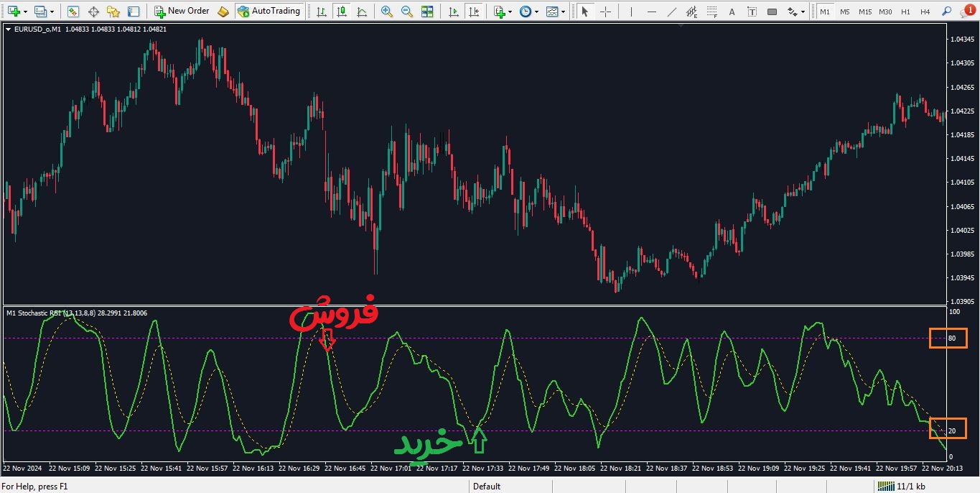Screen dimensions: 980x493
Task: Open the chat notifications bubble
Action: point(966,11)
